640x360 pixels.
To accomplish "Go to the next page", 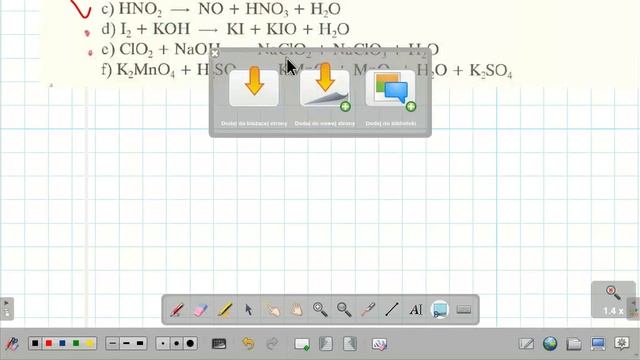I will pyautogui.click(x=350, y=344).
